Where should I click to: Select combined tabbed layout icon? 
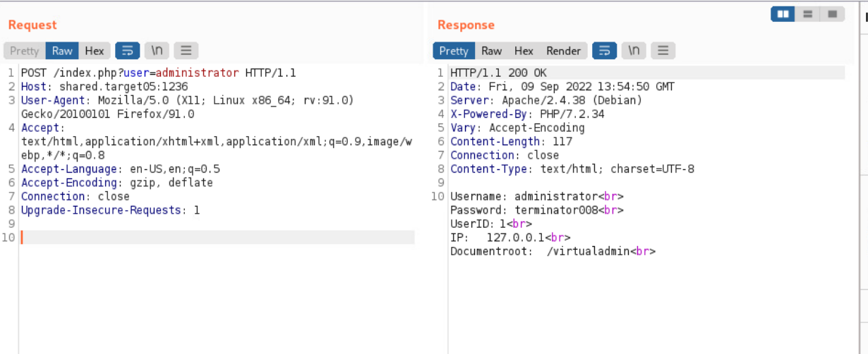click(833, 14)
